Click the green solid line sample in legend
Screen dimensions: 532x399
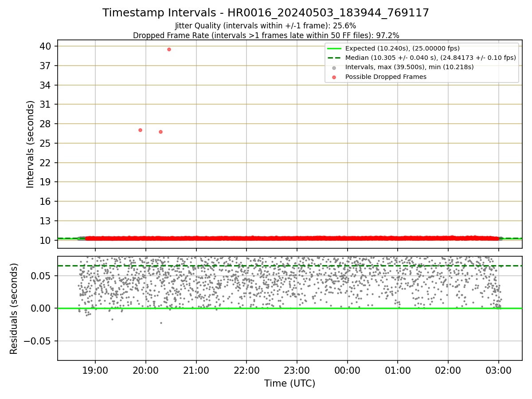(x=334, y=49)
